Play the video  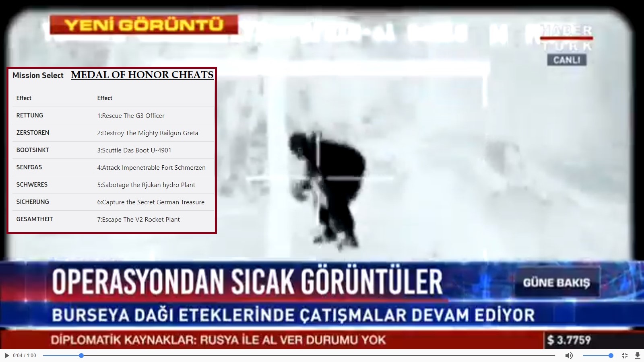6,356
